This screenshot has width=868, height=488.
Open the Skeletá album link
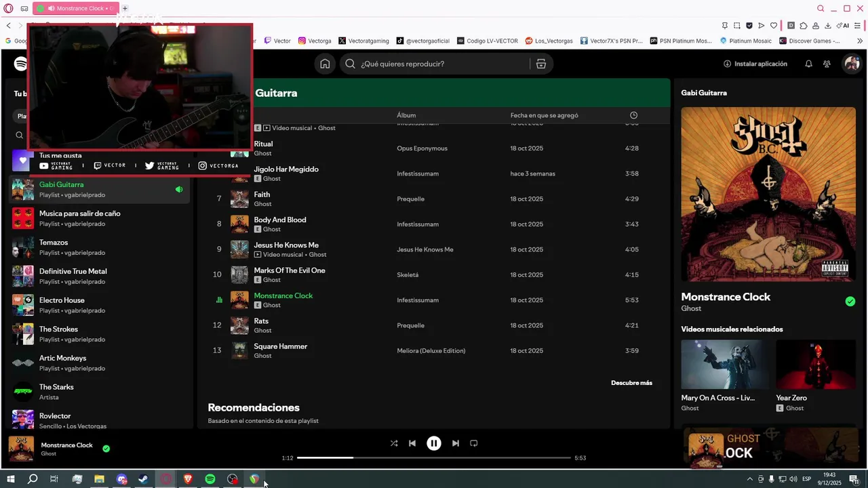[x=408, y=275]
